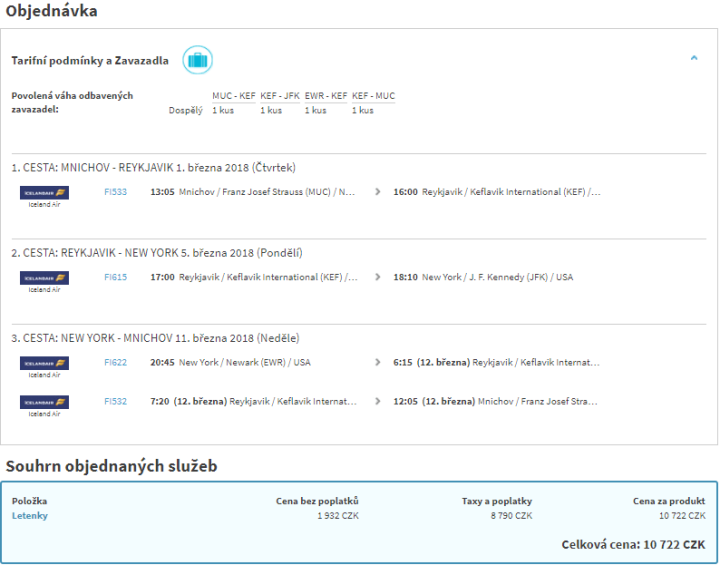This screenshot has height=565, width=720.
Task: Open flight number FI533 link
Action: (115, 192)
